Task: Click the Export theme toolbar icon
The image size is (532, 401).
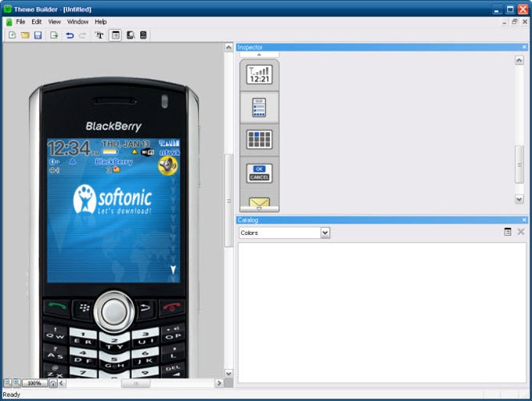Action: [54, 35]
